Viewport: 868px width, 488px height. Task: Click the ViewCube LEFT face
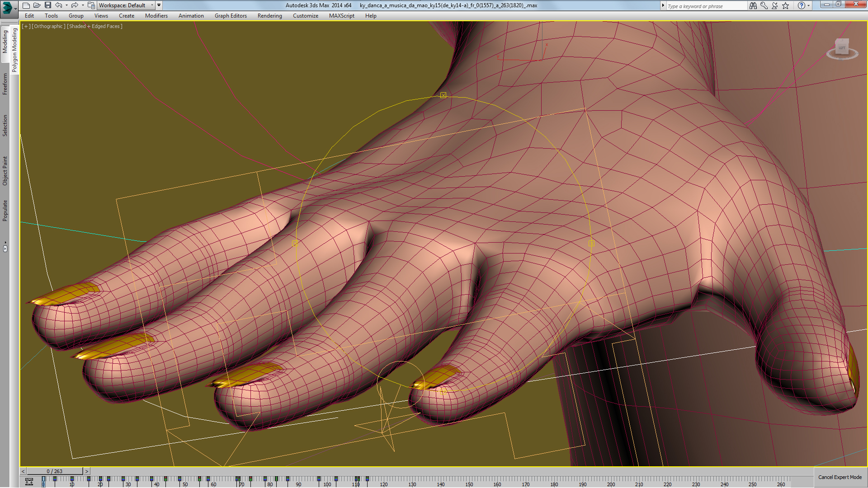(x=842, y=48)
